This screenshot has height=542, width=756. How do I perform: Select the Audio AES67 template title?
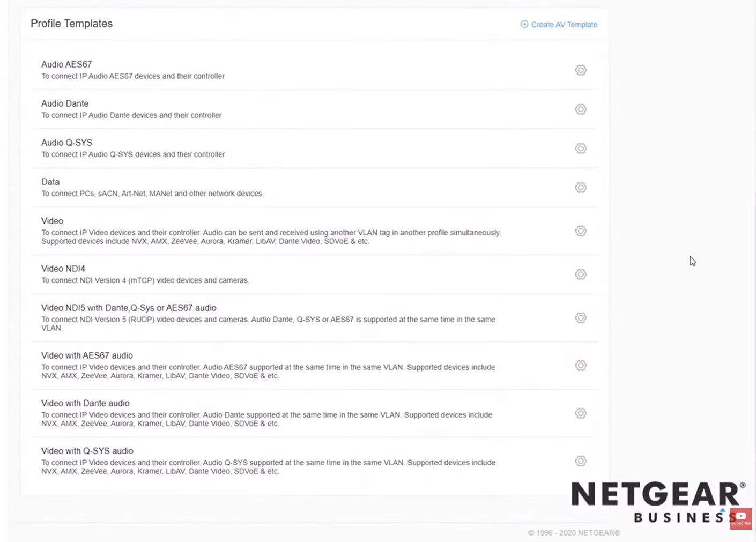[66, 64]
